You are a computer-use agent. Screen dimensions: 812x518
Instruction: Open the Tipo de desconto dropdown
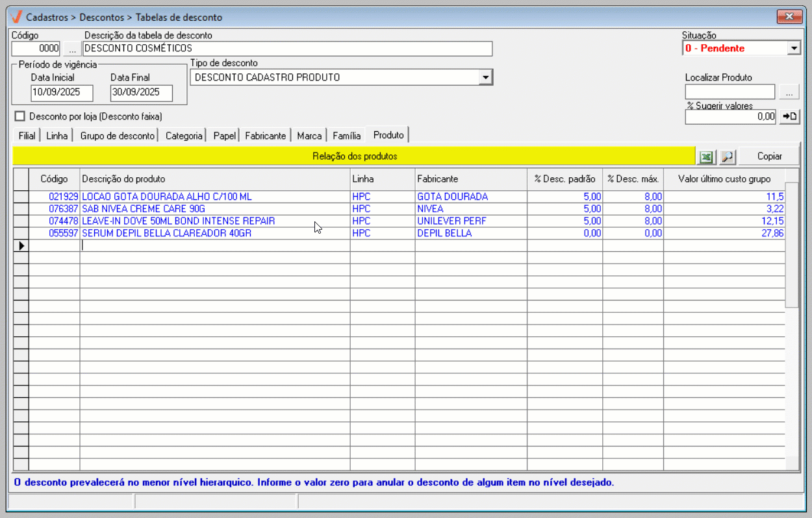point(485,78)
